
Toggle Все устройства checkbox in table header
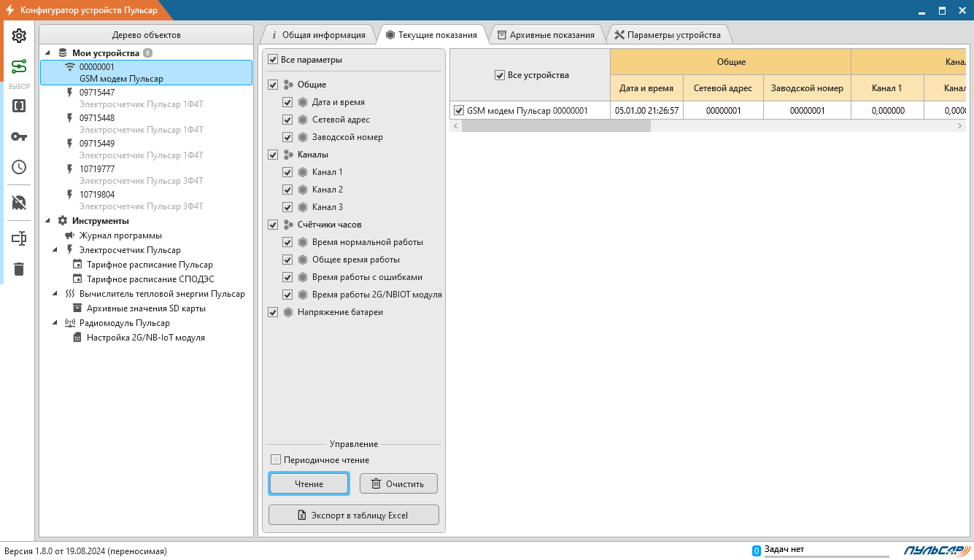click(x=500, y=75)
